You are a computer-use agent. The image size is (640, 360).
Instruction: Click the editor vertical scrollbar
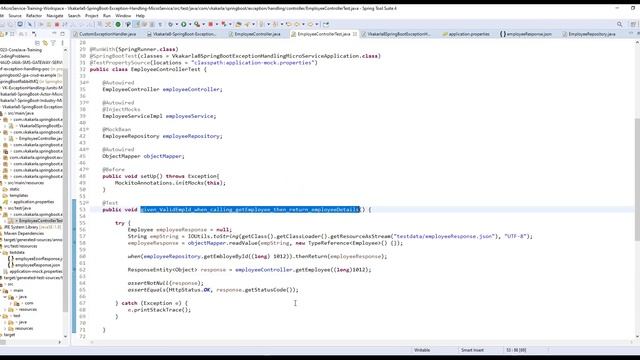coord(637,180)
